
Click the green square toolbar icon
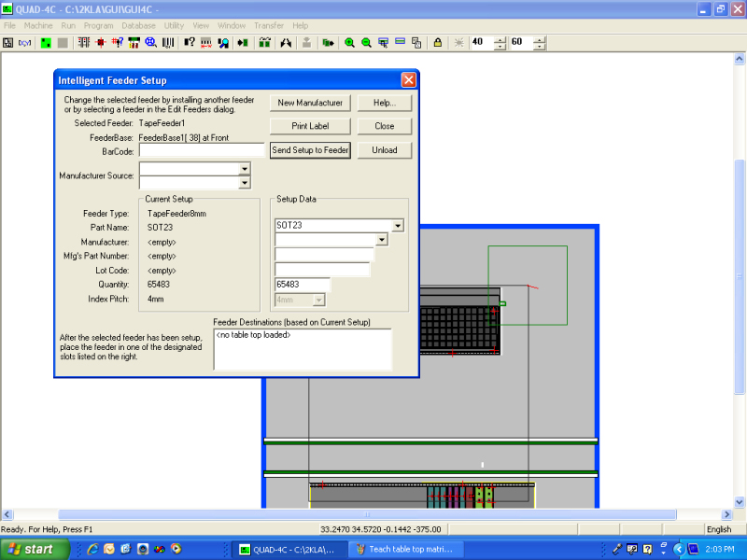pyautogui.click(x=46, y=43)
